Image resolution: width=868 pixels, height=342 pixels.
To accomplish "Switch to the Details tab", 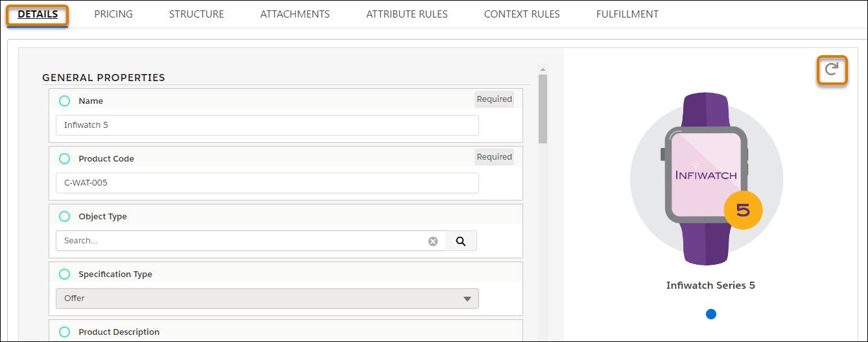I will [38, 14].
